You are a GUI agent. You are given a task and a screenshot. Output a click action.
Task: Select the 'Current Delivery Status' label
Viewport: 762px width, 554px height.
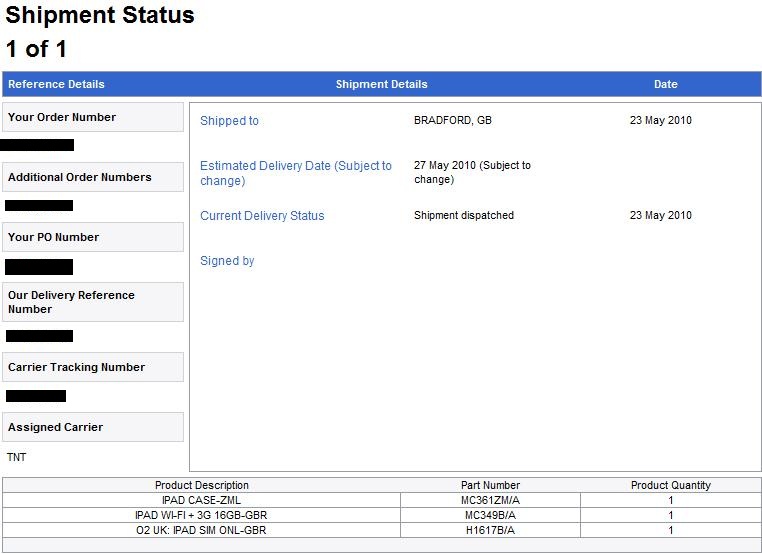(262, 216)
